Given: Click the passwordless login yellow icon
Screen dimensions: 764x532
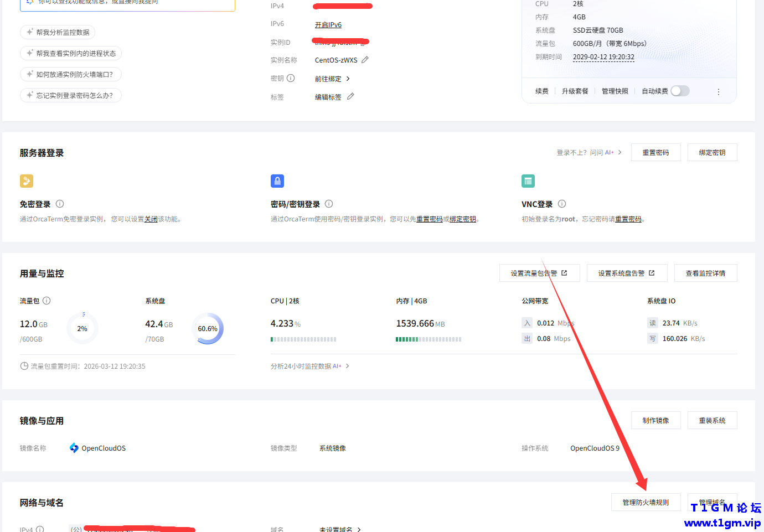Looking at the screenshot, I should (x=27, y=181).
